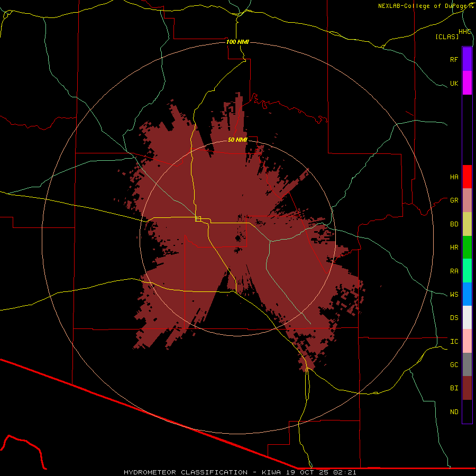Screen dimensions: 476x476
Task: Click the DS legend label
Action: pyautogui.click(x=454, y=318)
